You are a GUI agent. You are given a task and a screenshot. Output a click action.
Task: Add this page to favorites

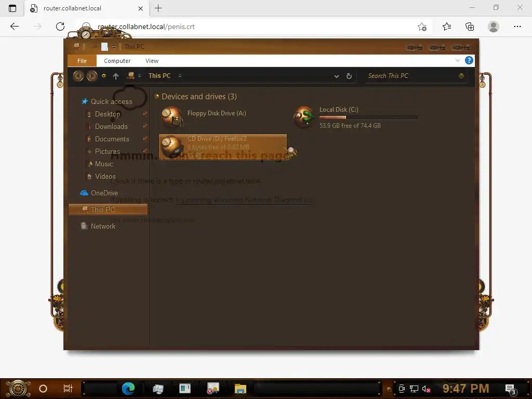[422, 27]
